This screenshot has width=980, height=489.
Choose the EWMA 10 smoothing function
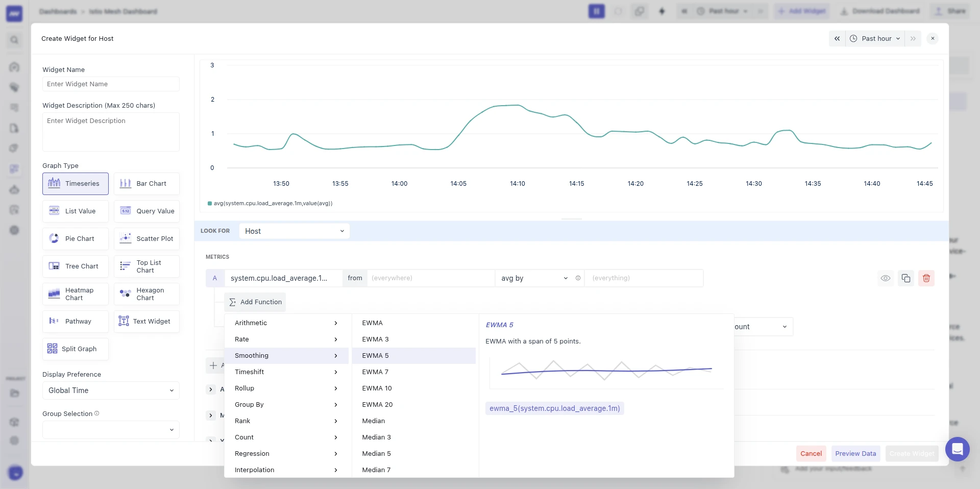pos(414,388)
